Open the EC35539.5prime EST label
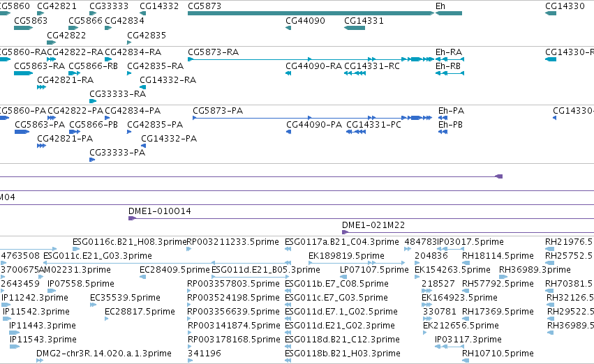The height and width of the screenshot is (364, 594). click(x=125, y=298)
